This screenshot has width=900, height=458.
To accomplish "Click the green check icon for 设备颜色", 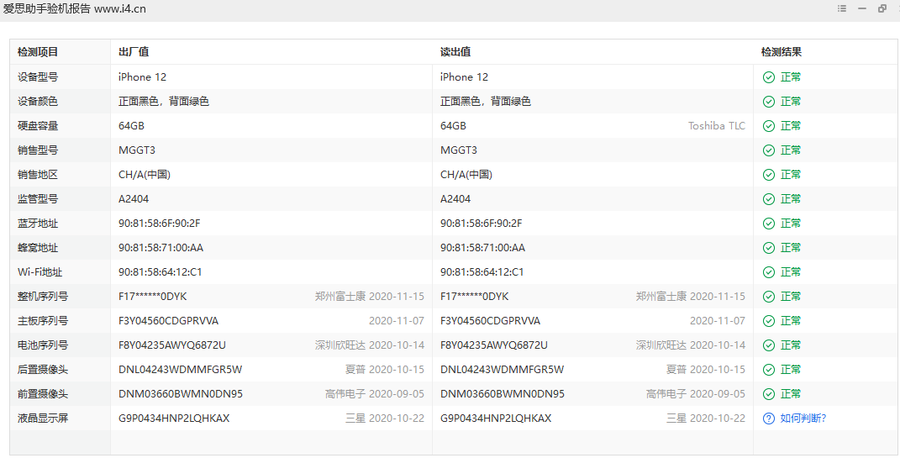I will coord(769,102).
